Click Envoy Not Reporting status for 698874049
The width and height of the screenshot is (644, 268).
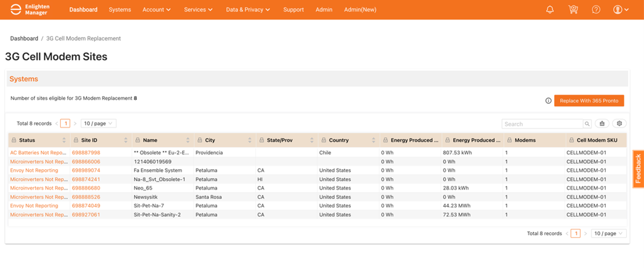click(34, 205)
